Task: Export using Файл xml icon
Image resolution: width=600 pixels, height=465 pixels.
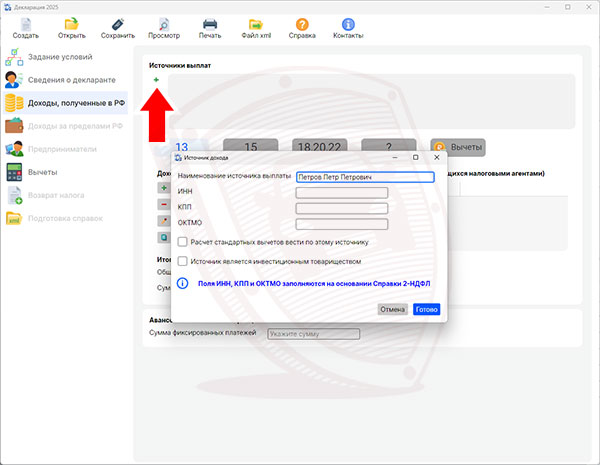Action: [x=256, y=24]
